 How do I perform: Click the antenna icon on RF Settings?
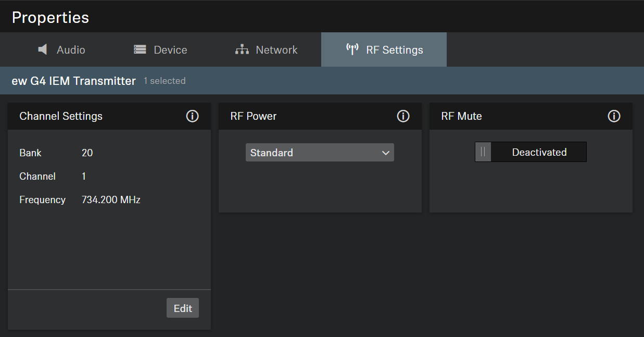(352, 49)
